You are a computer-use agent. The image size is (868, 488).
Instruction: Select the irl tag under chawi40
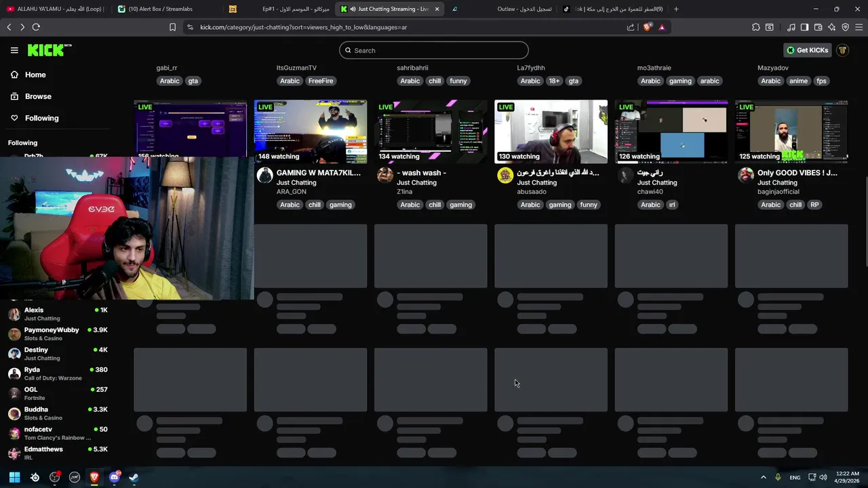tap(672, 205)
